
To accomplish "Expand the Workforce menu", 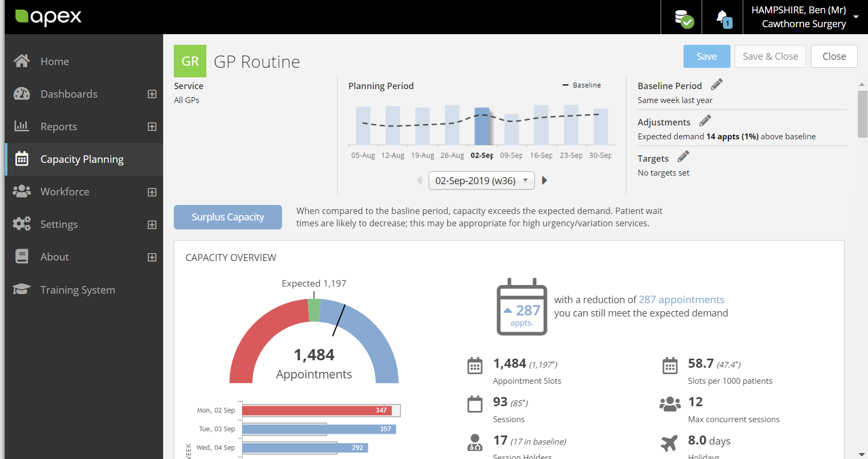I will (x=152, y=192).
